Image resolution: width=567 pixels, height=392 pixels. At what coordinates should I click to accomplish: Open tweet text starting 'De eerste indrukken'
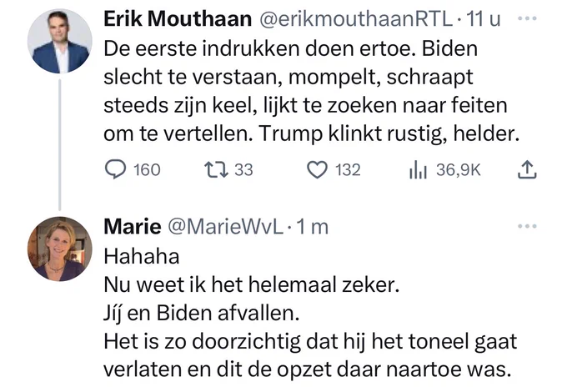311,91
